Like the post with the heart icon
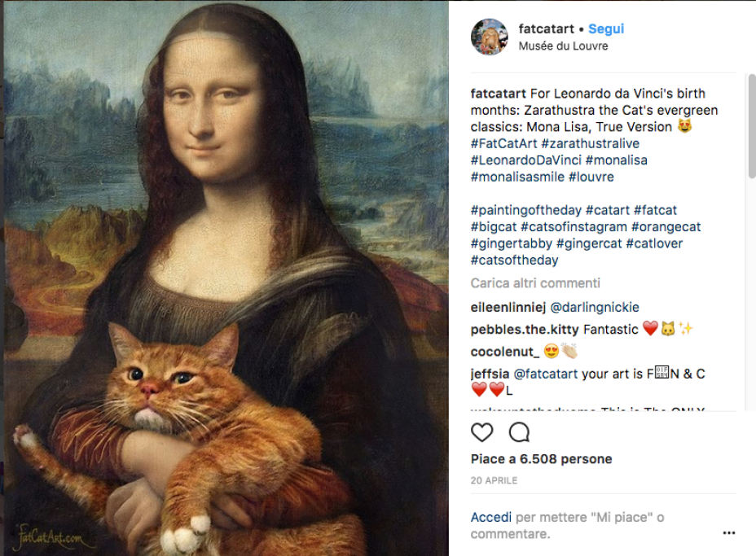The height and width of the screenshot is (556, 756). tap(482, 431)
